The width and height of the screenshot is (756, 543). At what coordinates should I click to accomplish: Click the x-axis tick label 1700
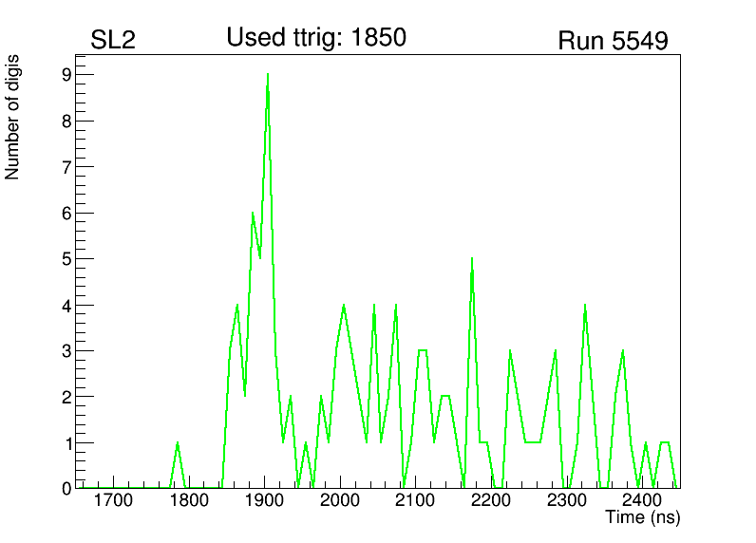[x=113, y=501]
